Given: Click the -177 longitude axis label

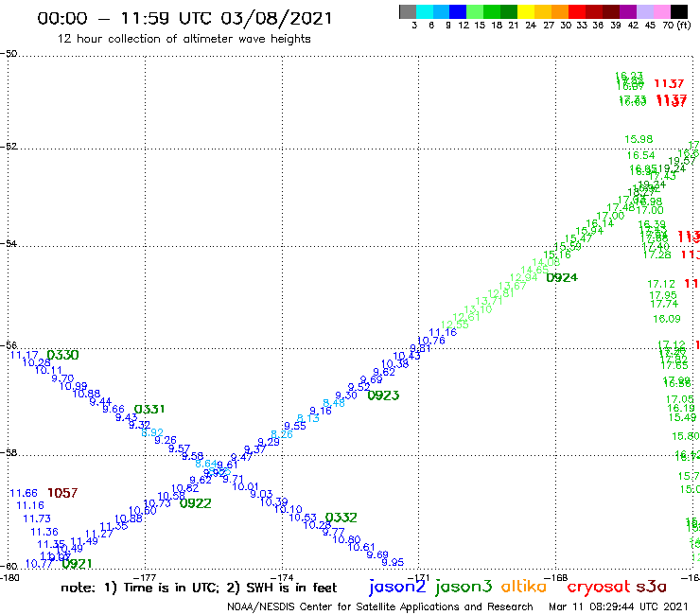Looking at the screenshot, I should [x=145, y=577].
